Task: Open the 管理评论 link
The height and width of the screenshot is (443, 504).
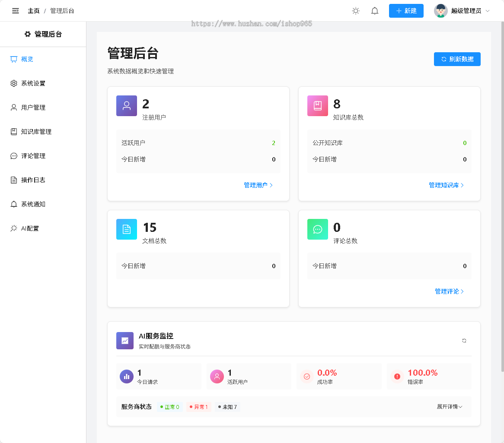Action: pyautogui.click(x=449, y=291)
